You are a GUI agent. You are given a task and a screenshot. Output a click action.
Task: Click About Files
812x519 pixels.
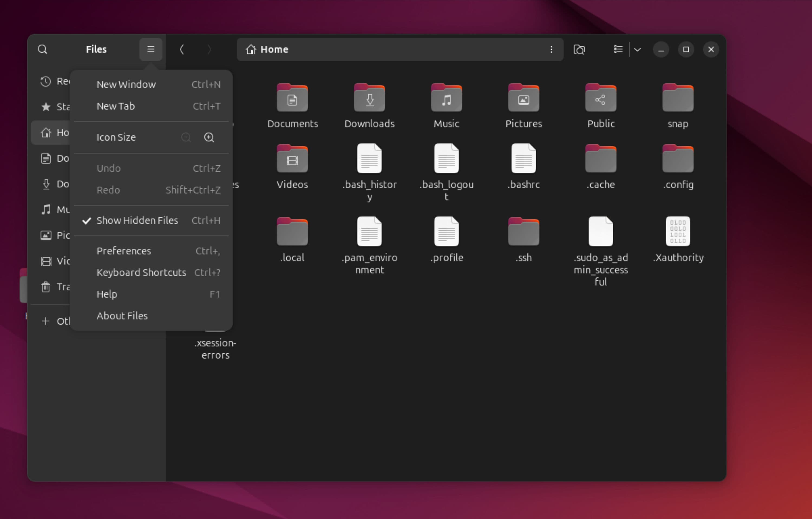[122, 316]
